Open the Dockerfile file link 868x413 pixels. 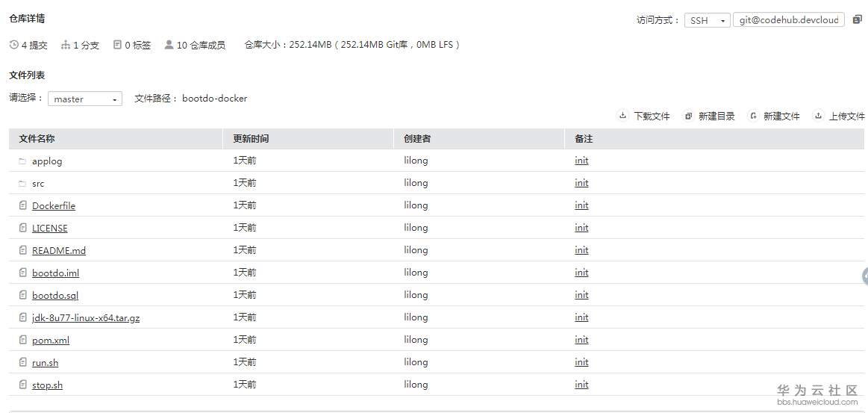(54, 205)
